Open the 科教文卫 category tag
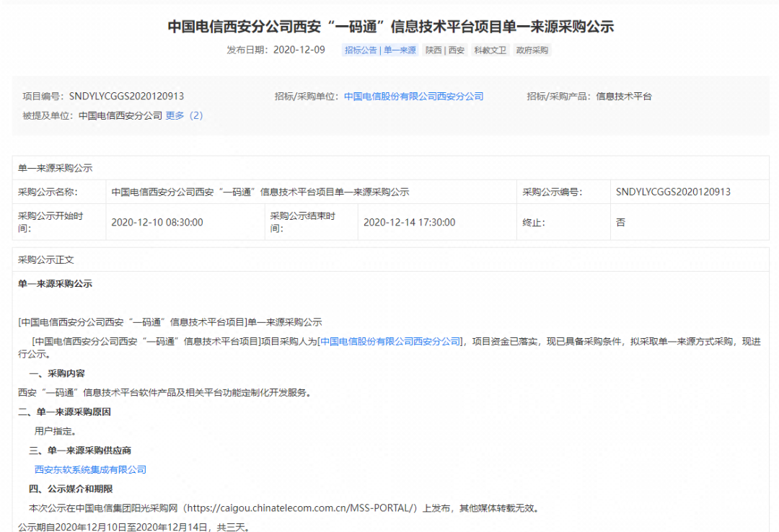This screenshot has width=779, height=532. pyautogui.click(x=490, y=50)
